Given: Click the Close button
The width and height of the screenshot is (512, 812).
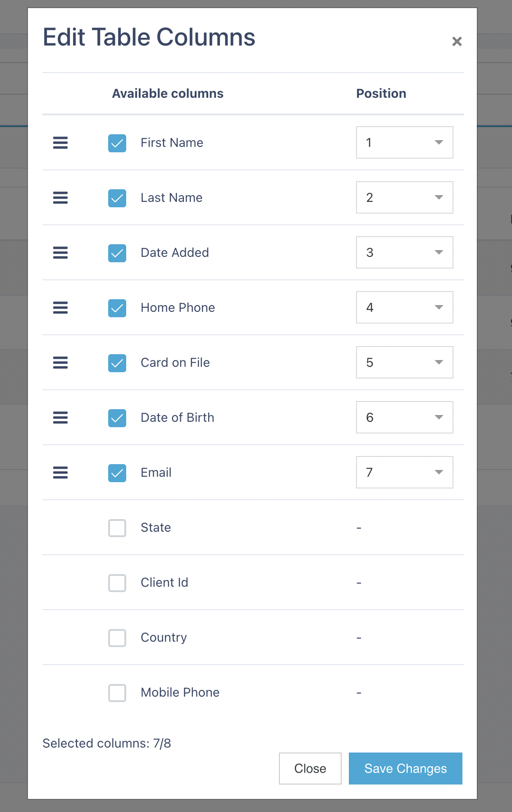Looking at the screenshot, I should [310, 768].
